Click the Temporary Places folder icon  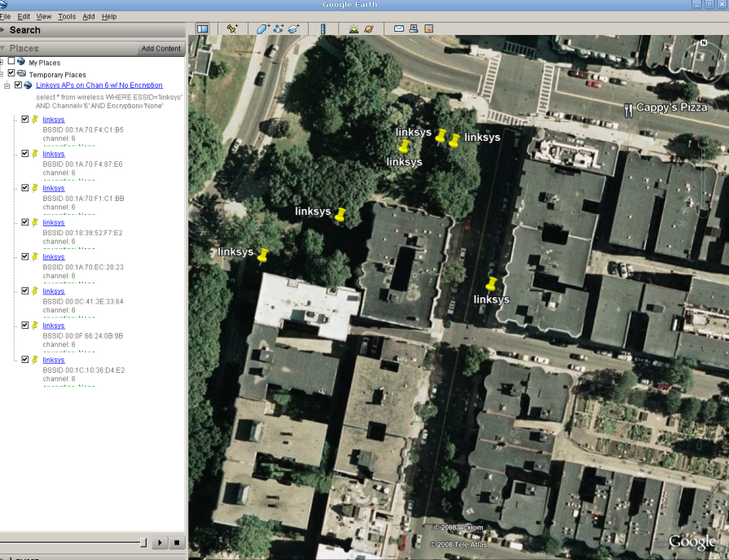pos(21,73)
